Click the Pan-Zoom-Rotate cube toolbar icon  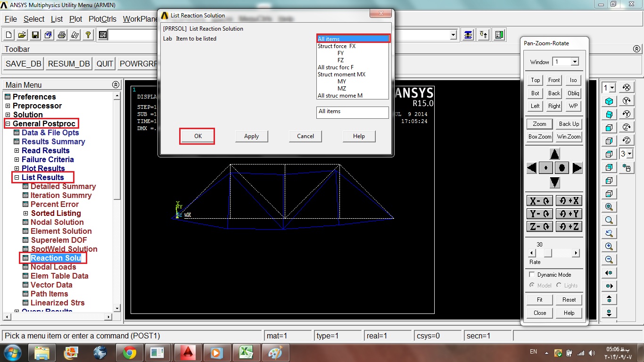(x=48, y=35)
